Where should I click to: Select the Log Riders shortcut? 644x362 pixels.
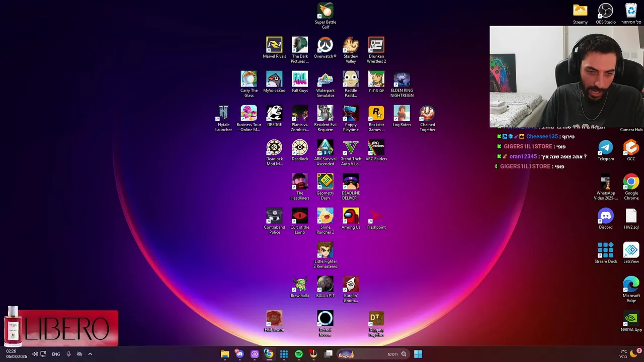point(401,116)
